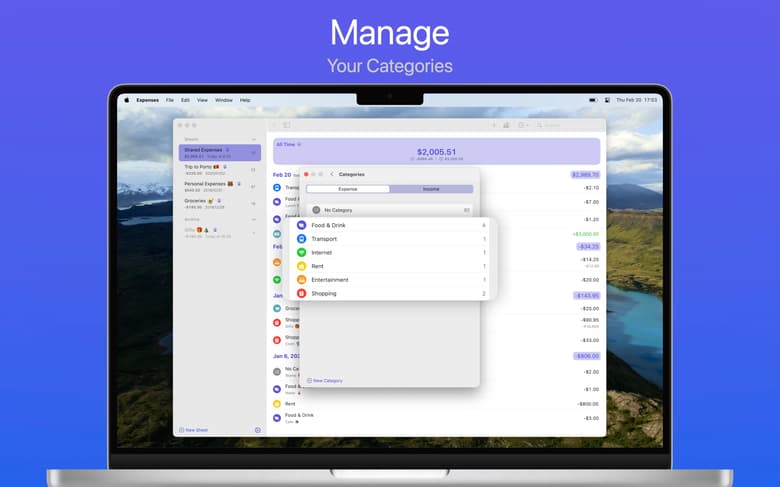Open the Edit menu

pyautogui.click(x=186, y=100)
